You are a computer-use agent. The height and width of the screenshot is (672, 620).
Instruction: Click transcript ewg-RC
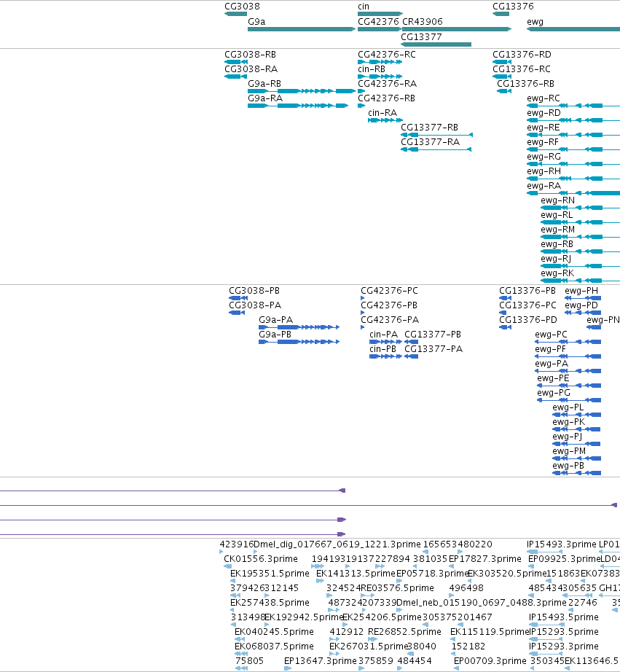pyautogui.click(x=544, y=98)
